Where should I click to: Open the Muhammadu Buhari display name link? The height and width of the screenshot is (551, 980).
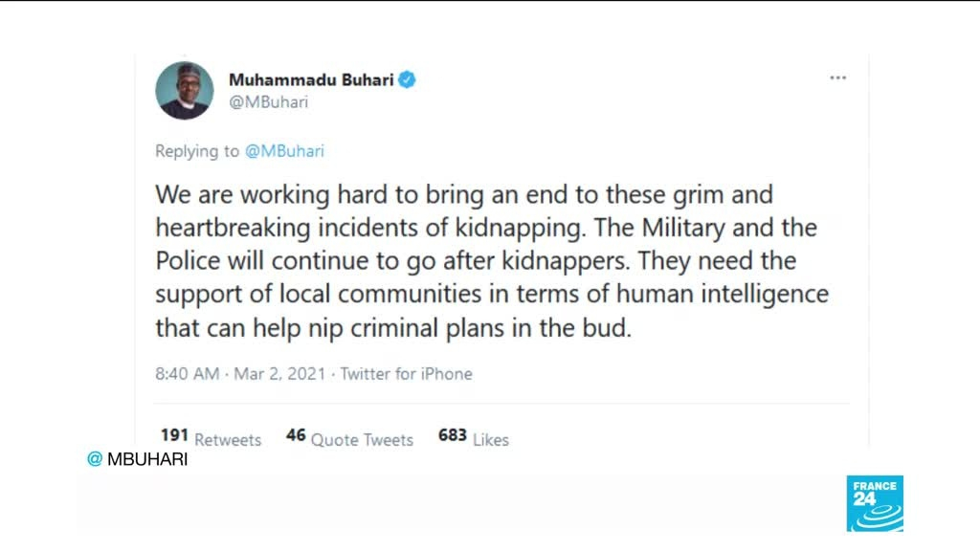click(311, 79)
